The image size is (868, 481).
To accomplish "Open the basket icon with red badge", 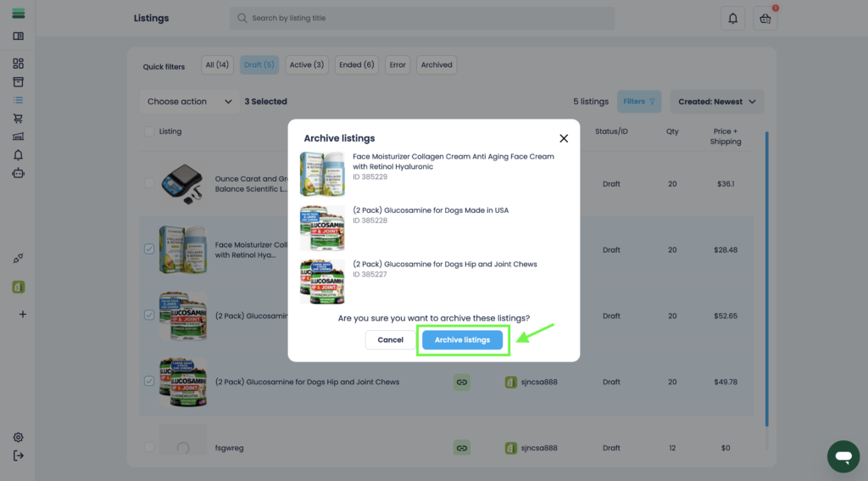I will click(765, 19).
